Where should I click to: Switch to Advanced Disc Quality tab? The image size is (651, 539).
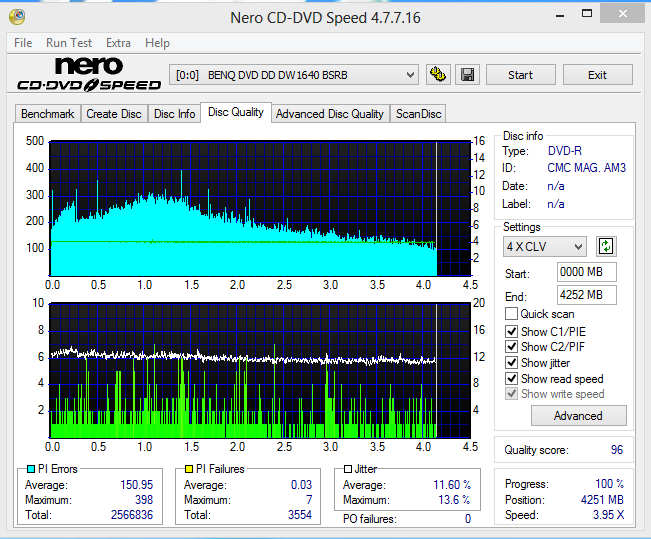point(330,114)
